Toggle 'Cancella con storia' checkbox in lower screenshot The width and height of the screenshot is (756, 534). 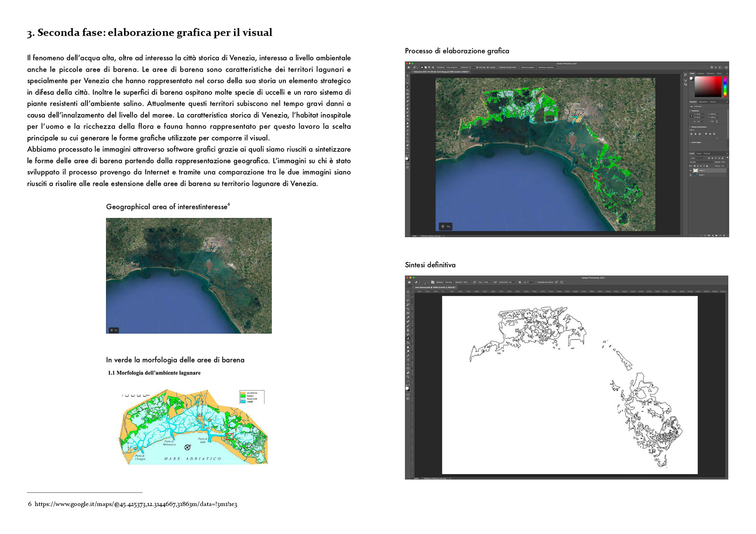point(535,282)
